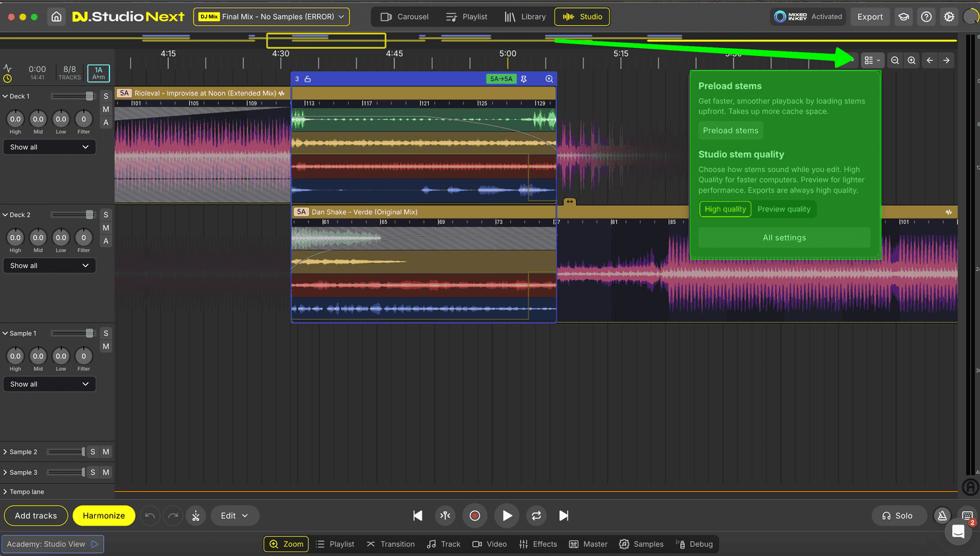The image size is (980, 556).
Task: Click the Home icon in the top bar
Action: [57, 16]
